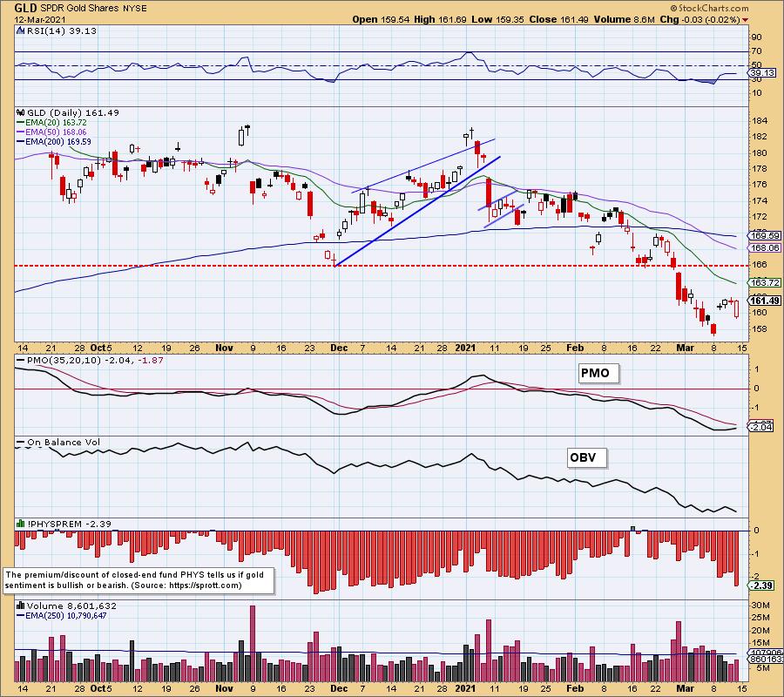Click the -2.39 PHYSPREM axis value tag
Image resolution: width=784 pixels, height=697 pixels.
point(761,585)
